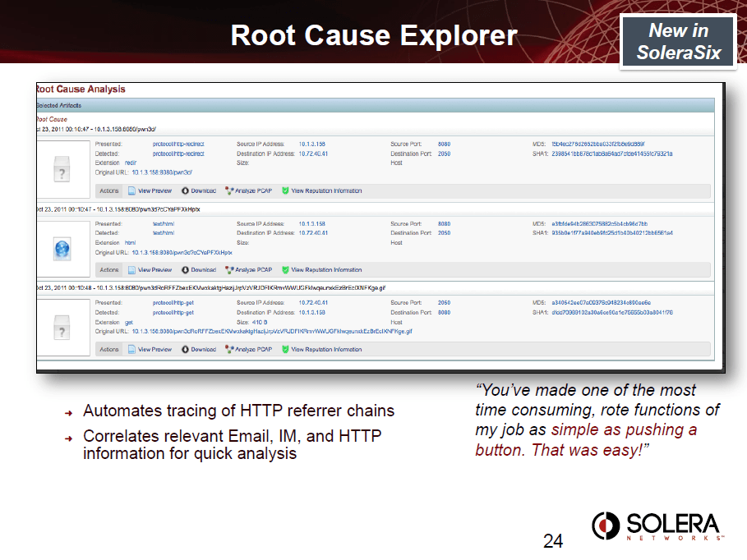Click Download icon in the http-get artifact row
Viewport: 747px width, 560px height.
point(186,350)
